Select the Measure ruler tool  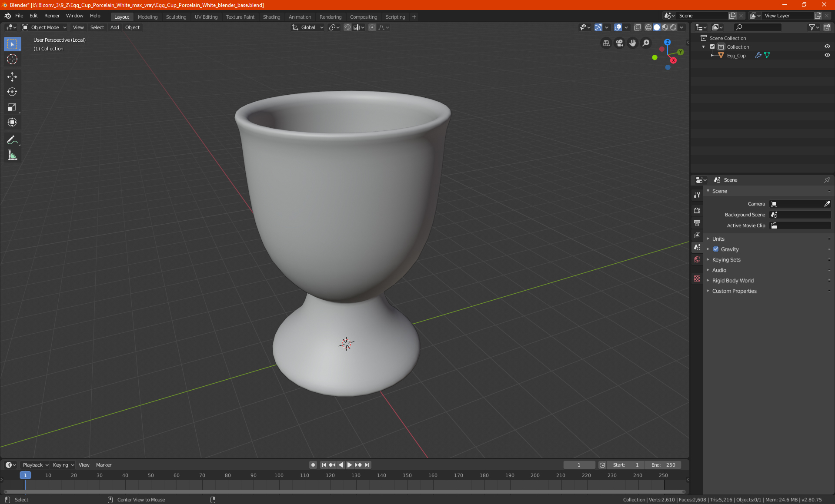(12, 155)
